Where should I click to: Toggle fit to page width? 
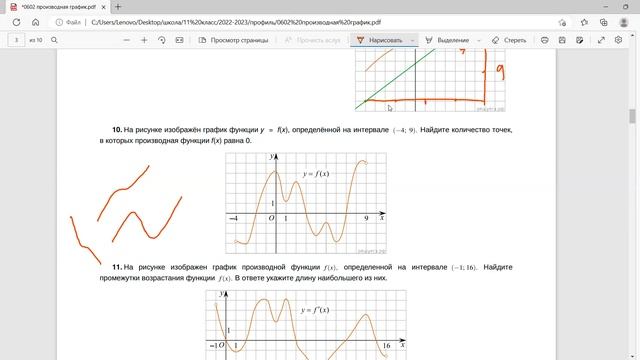[x=179, y=40]
